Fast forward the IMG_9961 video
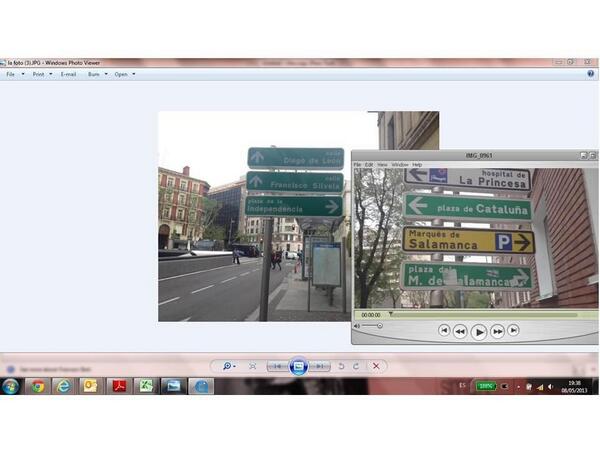Image resolution: width=600 pixels, height=450 pixels. tap(497, 331)
